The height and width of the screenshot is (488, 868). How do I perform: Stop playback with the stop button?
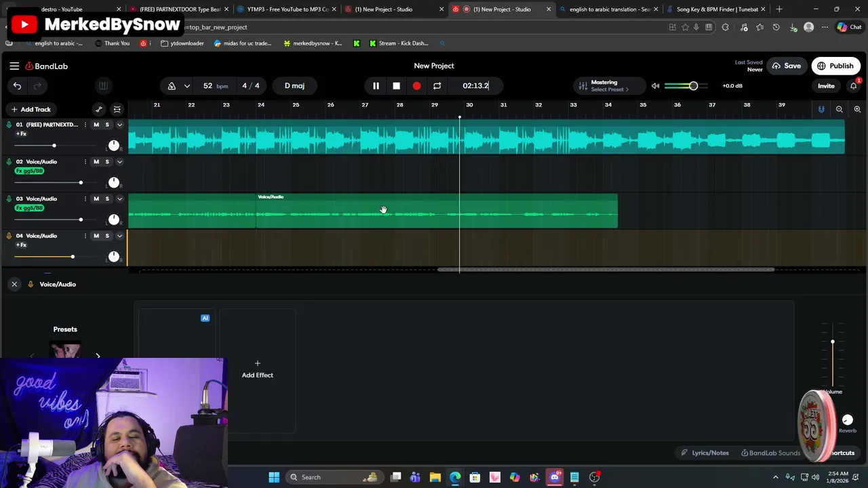click(396, 85)
